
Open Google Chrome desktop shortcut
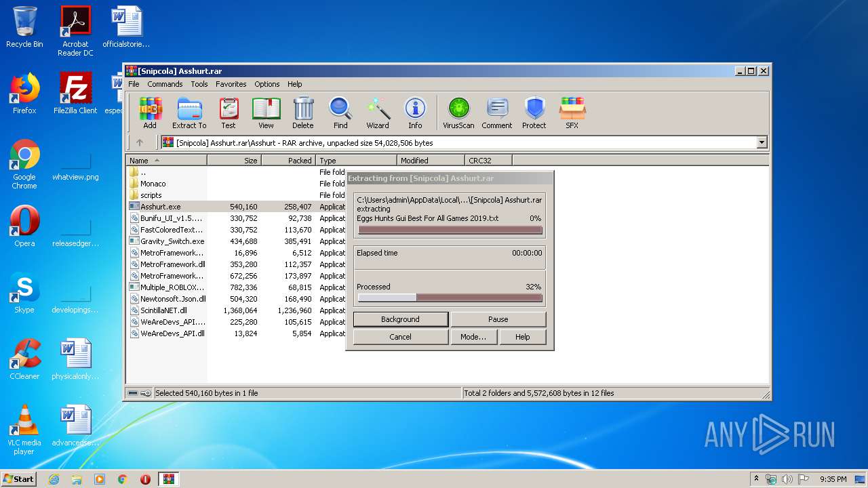point(24,165)
